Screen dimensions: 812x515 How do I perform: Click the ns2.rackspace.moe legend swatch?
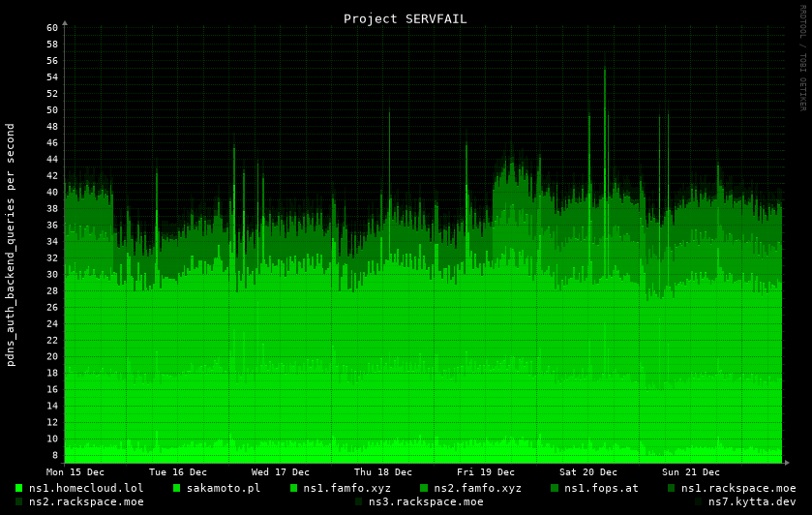point(19,501)
